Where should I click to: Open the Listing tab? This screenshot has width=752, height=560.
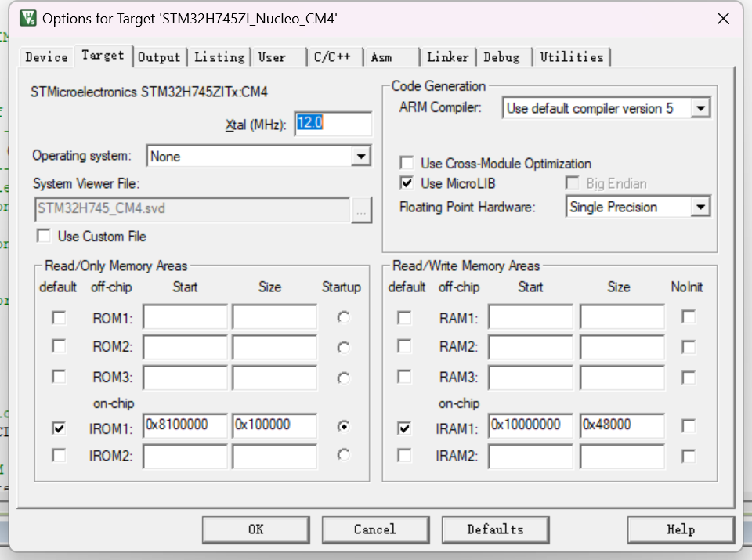point(219,57)
